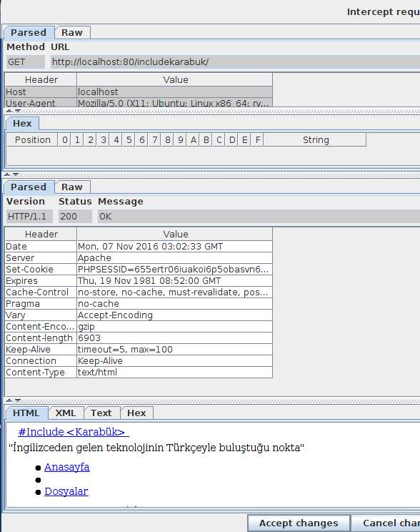The height and width of the screenshot is (532, 420).
Task: Switch to the request Raw tab
Action: click(x=72, y=33)
